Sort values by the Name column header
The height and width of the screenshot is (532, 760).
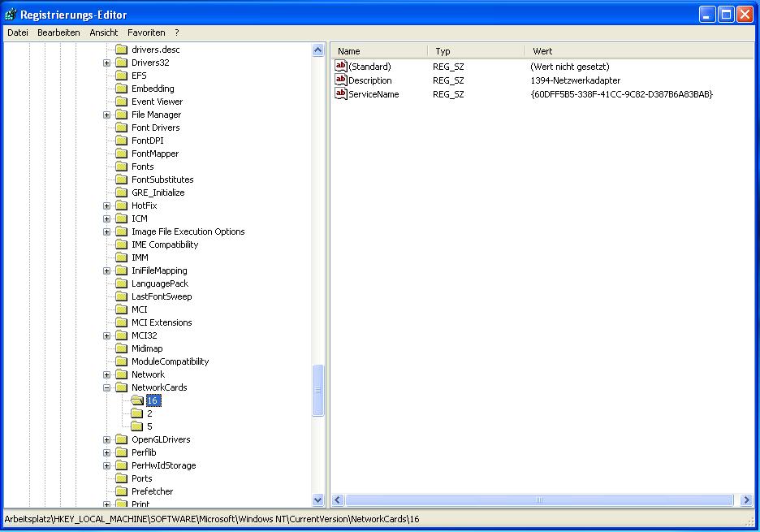pos(379,51)
